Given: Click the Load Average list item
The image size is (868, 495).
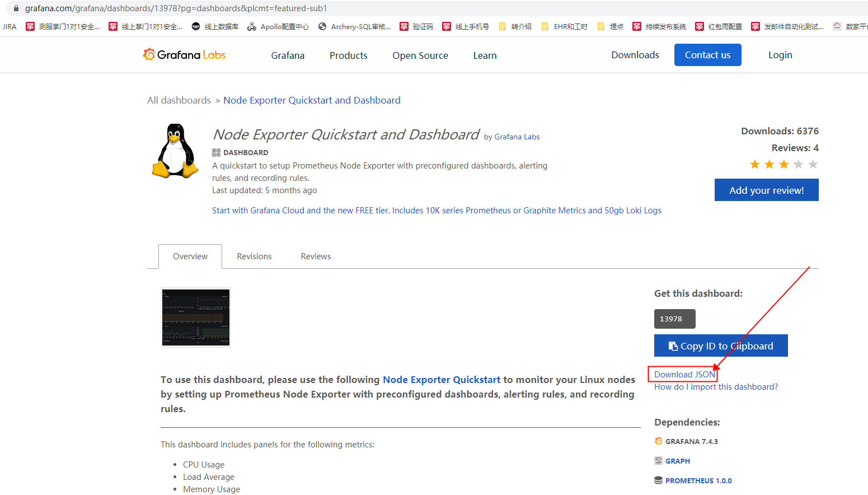Looking at the screenshot, I should coord(209,477).
